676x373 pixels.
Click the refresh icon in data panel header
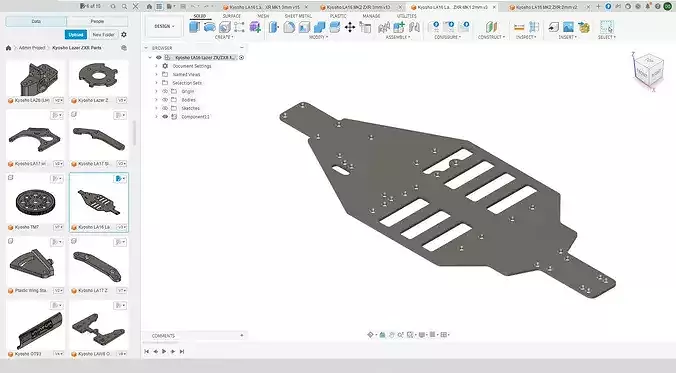[x=113, y=6]
